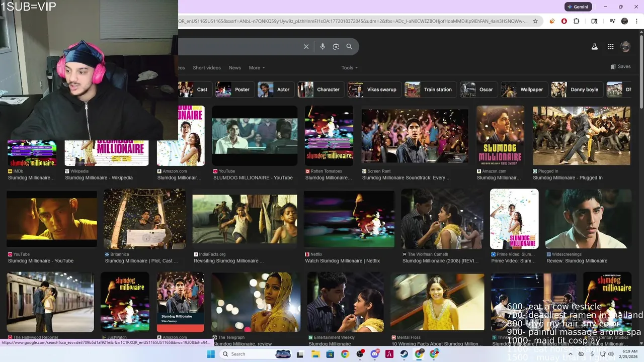This screenshot has height=362, width=644.
Task: Open Google Search Labs flask icon
Action: 594,47
